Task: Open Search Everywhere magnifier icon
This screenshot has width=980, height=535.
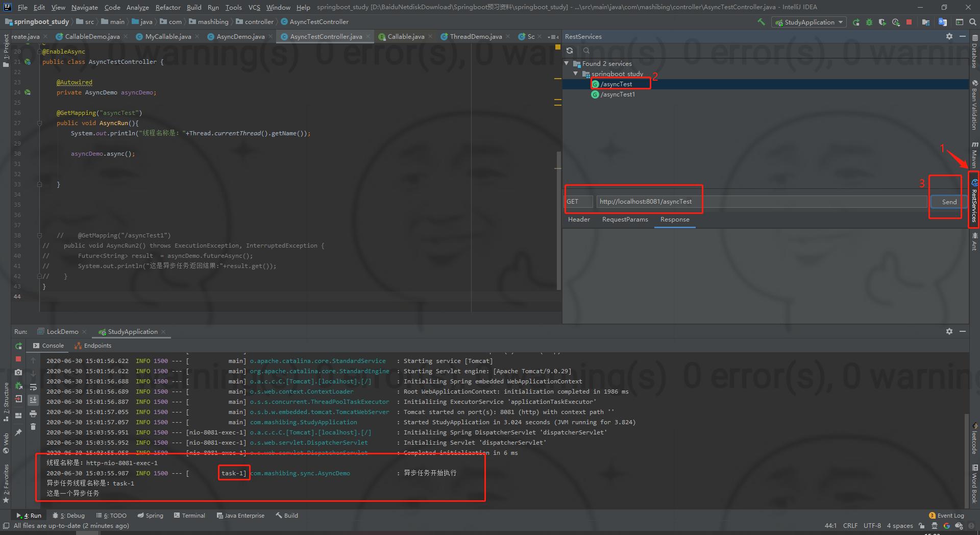Action: pos(973,22)
